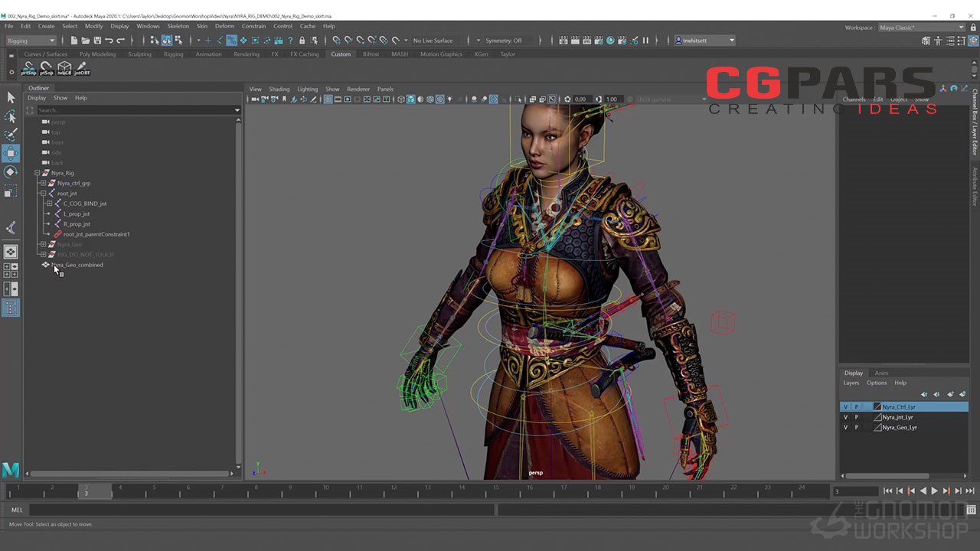Switch to the Animation shelf tab
The image size is (980, 551).
pyautogui.click(x=208, y=54)
